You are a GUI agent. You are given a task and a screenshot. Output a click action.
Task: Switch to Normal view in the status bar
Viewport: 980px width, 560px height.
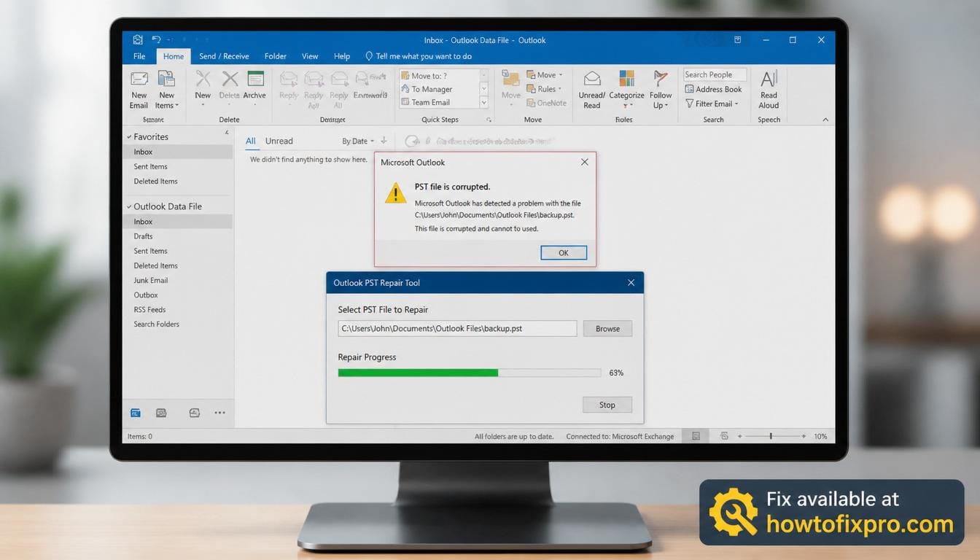[x=696, y=436]
